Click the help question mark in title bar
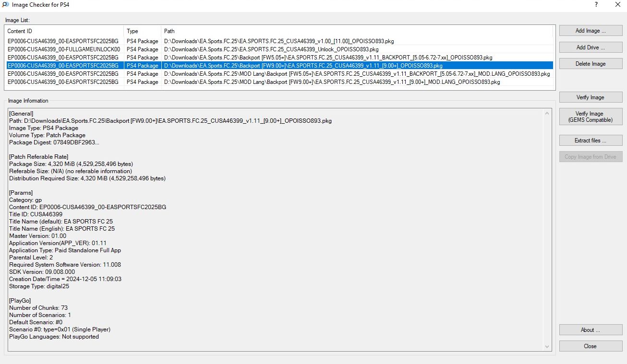The width and height of the screenshot is (627, 364). (x=596, y=5)
